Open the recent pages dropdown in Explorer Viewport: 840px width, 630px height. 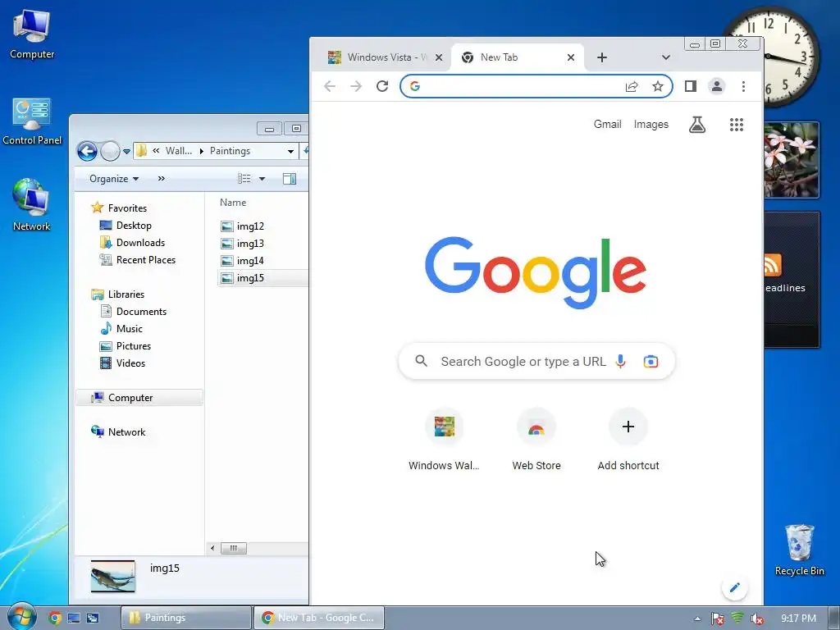tap(126, 152)
